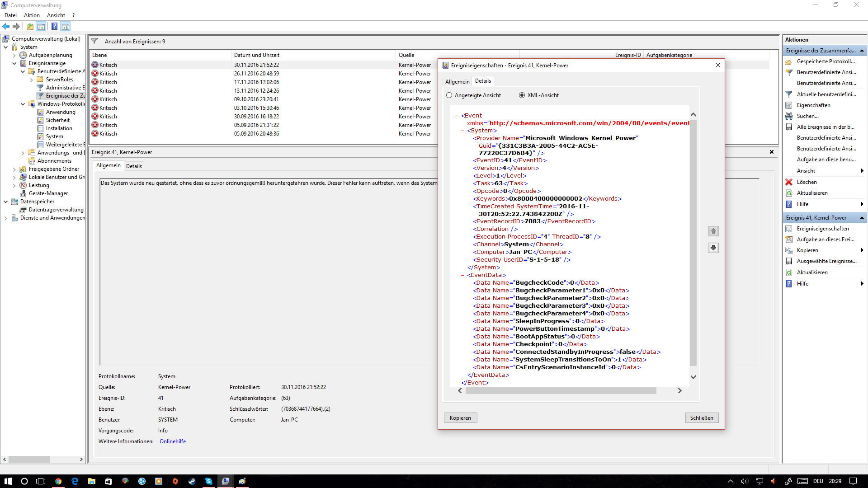Click the back arrow toolbar icon
868x488 pixels.
click(x=6, y=26)
